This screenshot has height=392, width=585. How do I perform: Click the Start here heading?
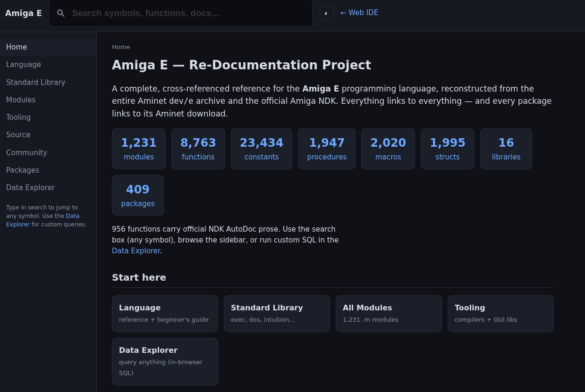tap(139, 277)
